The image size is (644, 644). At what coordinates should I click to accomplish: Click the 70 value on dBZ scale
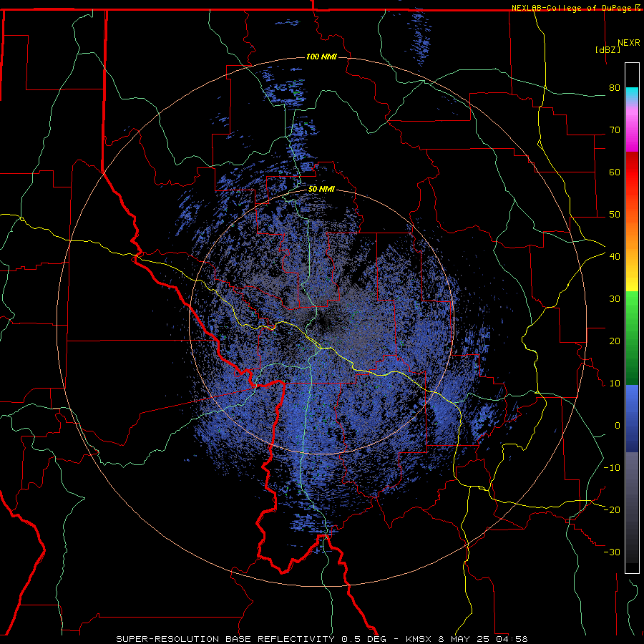(615, 130)
